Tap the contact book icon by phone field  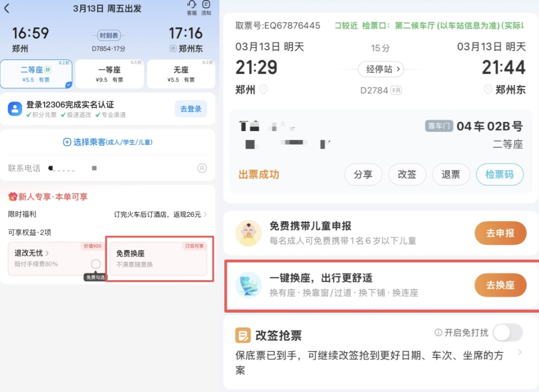click(202, 168)
